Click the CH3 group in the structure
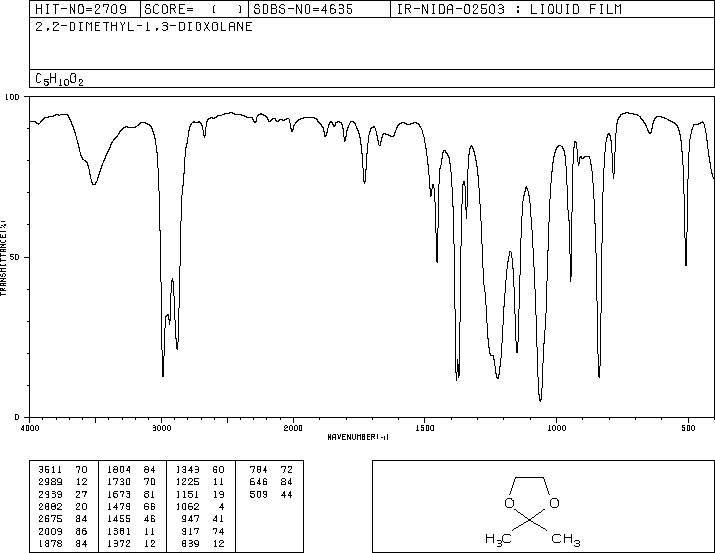The height and width of the screenshot is (553, 715). coord(566,539)
